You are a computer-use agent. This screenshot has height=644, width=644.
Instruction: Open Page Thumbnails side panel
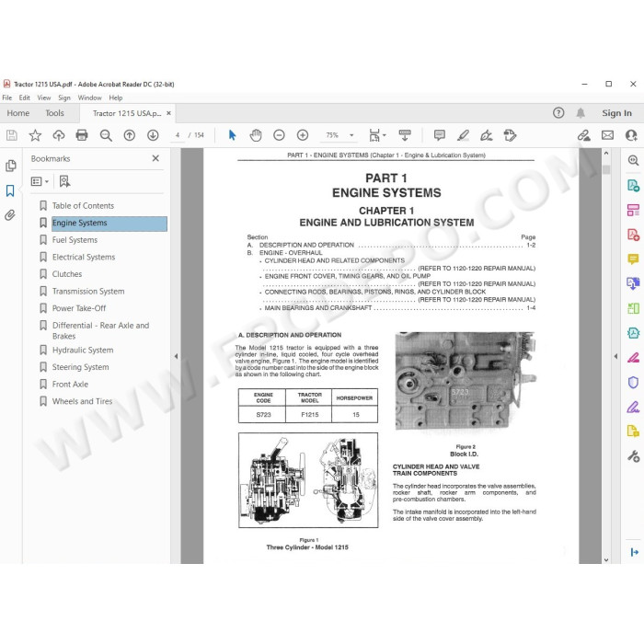click(11, 166)
